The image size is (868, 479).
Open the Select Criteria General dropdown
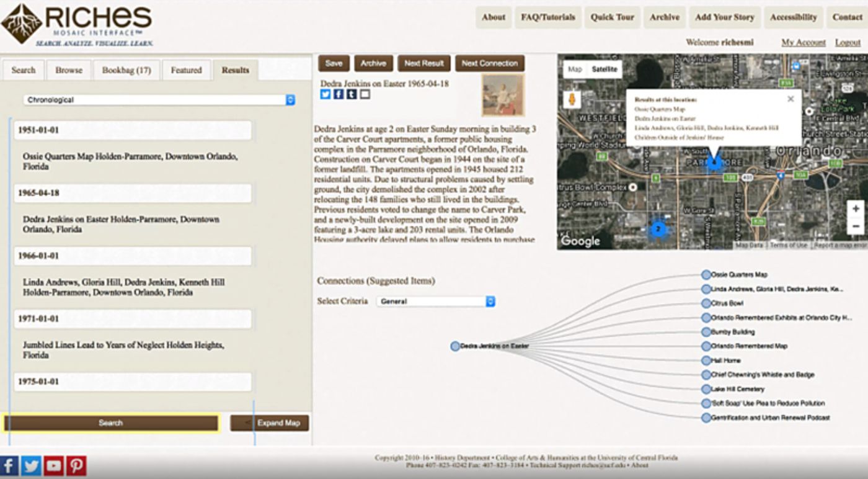(x=436, y=302)
